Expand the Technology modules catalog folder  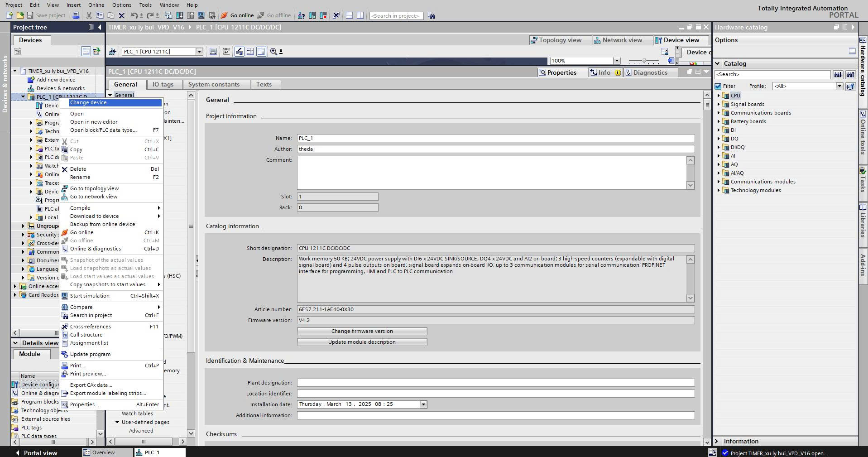(719, 190)
